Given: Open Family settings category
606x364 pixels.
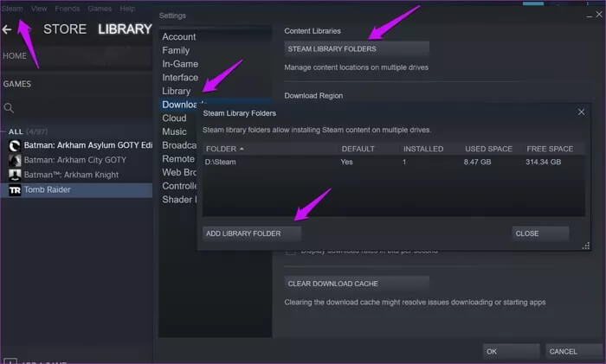Looking at the screenshot, I should (176, 50).
